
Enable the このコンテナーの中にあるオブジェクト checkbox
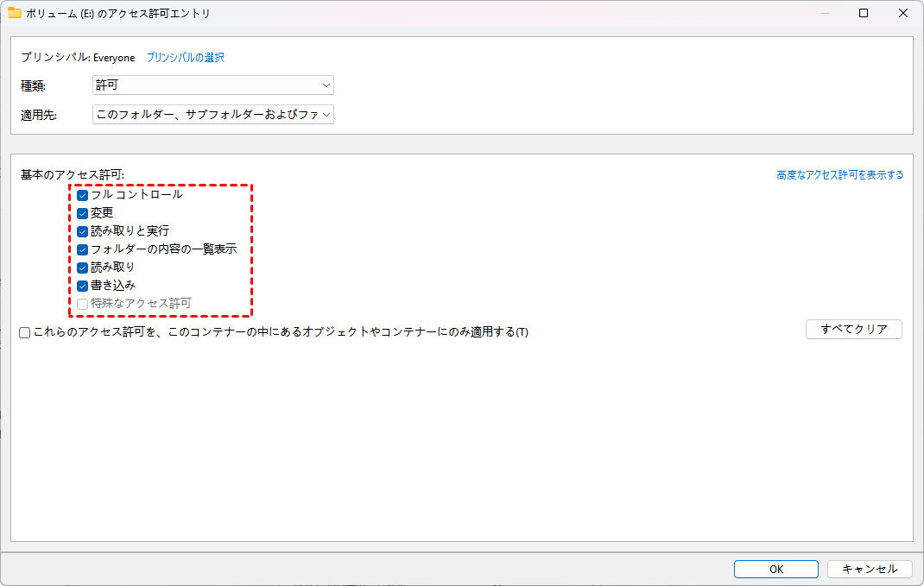[x=25, y=332]
